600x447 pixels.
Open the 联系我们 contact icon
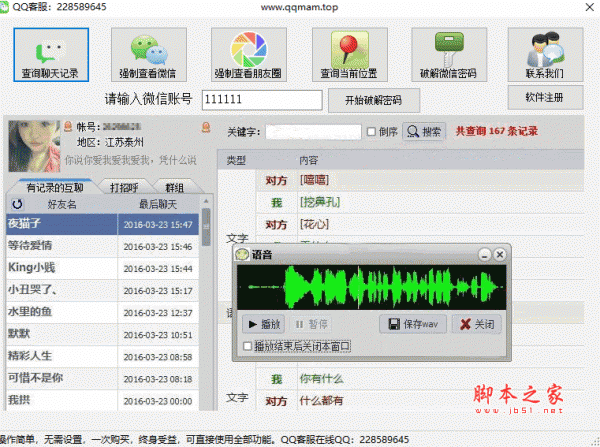[x=545, y=54]
